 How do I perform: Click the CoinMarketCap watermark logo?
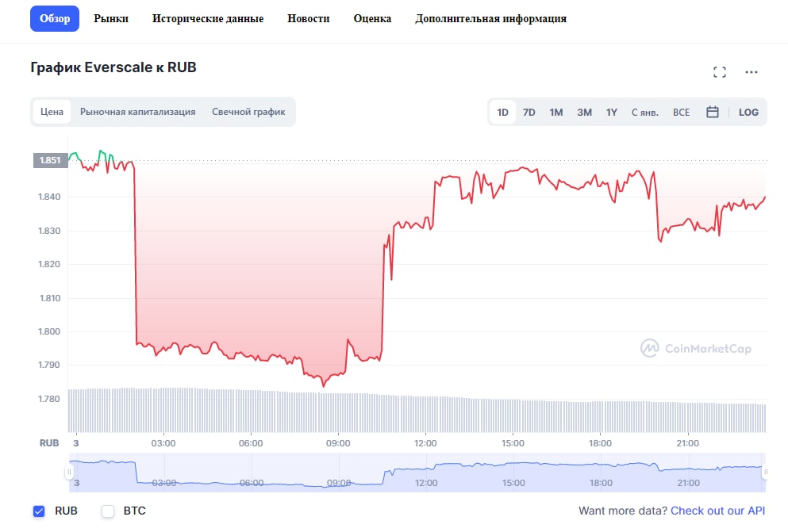(x=696, y=348)
